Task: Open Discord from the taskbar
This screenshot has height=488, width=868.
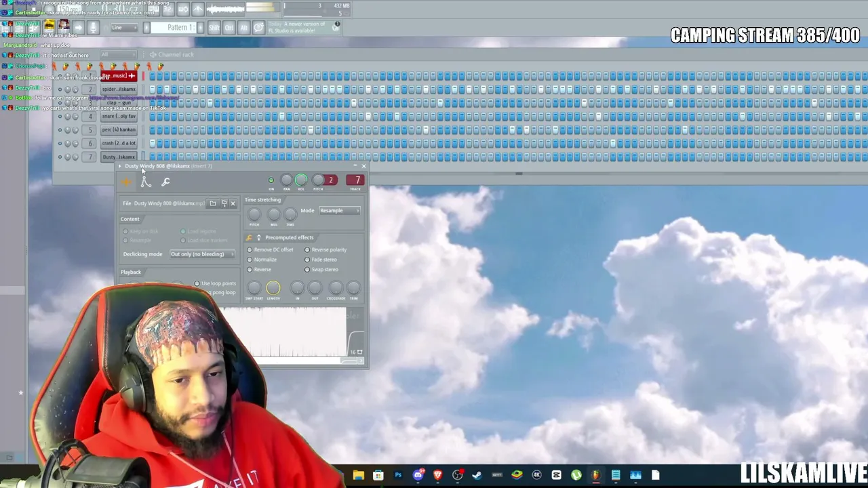Action: click(418, 475)
